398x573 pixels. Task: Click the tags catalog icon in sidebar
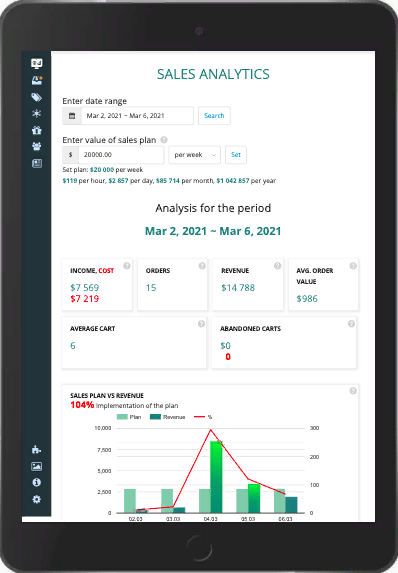[x=37, y=97]
